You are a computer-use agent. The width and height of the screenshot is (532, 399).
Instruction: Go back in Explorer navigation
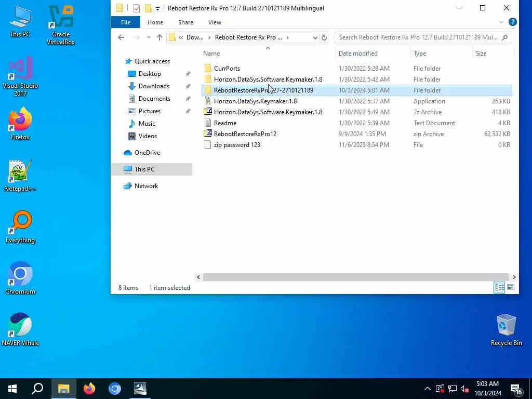click(121, 37)
